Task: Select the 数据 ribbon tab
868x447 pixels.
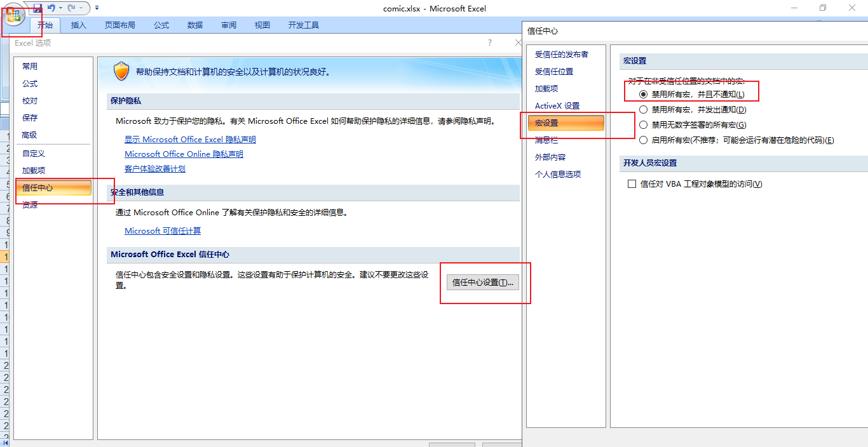Action: pos(195,25)
